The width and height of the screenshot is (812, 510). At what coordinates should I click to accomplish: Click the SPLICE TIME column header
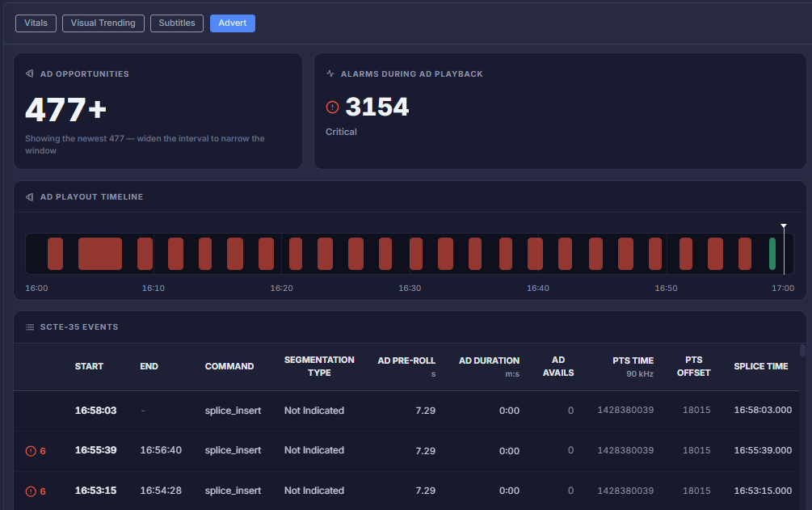click(761, 366)
